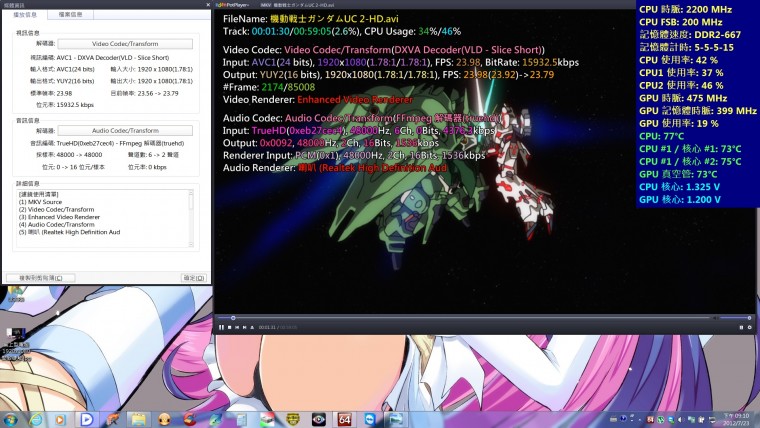Open the PotPlayer 'D' taskbar icon
The height and width of the screenshot is (428, 760).
pyautogui.click(x=87, y=419)
